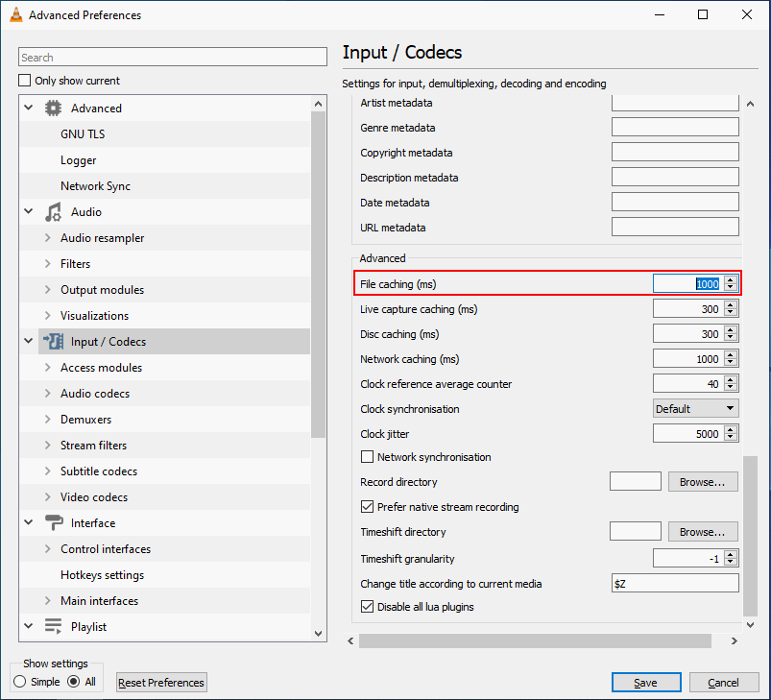Select Network Sync tree item
771x700 pixels.
(x=95, y=186)
